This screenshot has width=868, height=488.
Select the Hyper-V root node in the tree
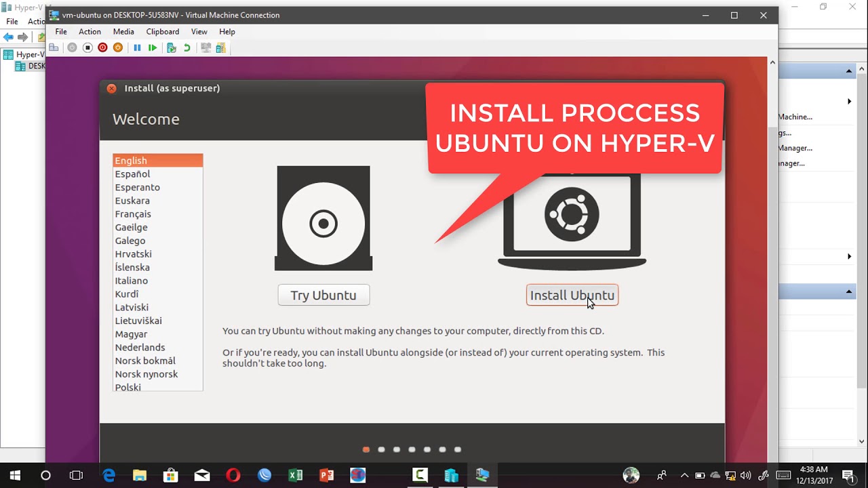[24, 54]
